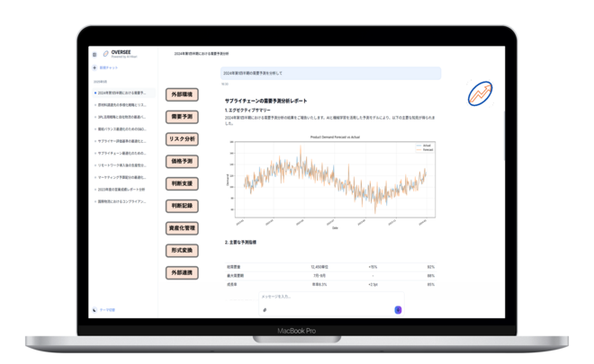
Task: Open the 資産化管理 category
Action: coord(182,228)
